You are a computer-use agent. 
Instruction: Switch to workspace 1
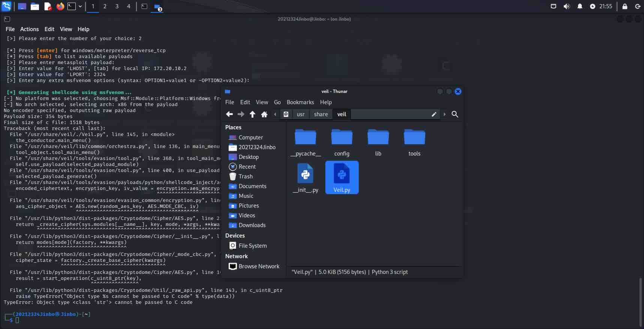pos(93,6)
